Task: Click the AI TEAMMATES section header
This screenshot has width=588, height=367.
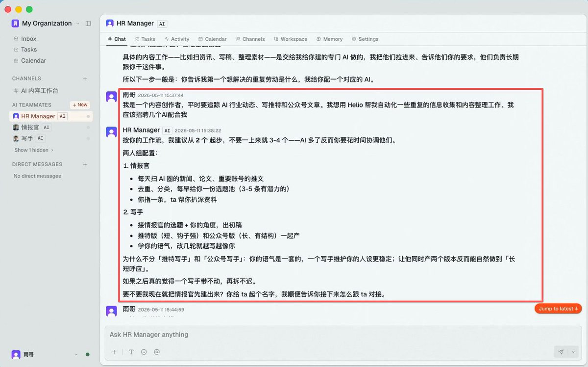Action: (32, 105)
